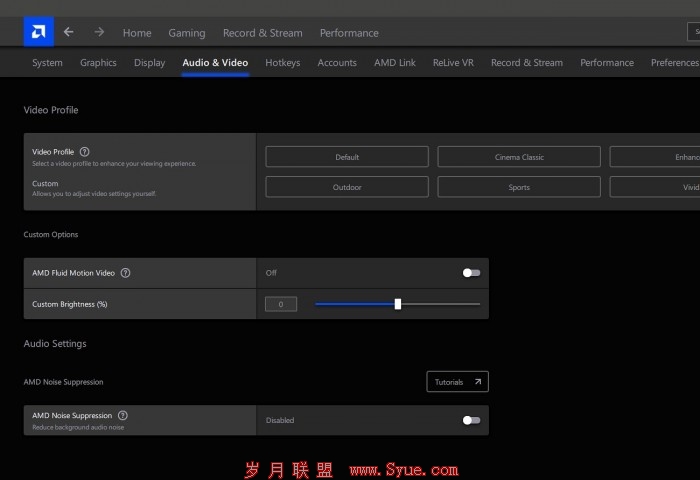Switch to the Accounts tab
This screenshot has width=700, height=480.
(337, 63)
